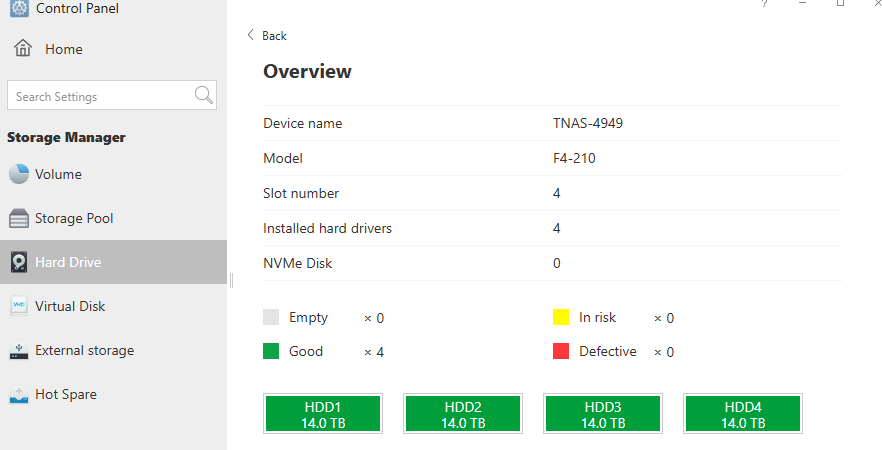
Task: Open the Hot Spare section
Action: click(112, 394)
